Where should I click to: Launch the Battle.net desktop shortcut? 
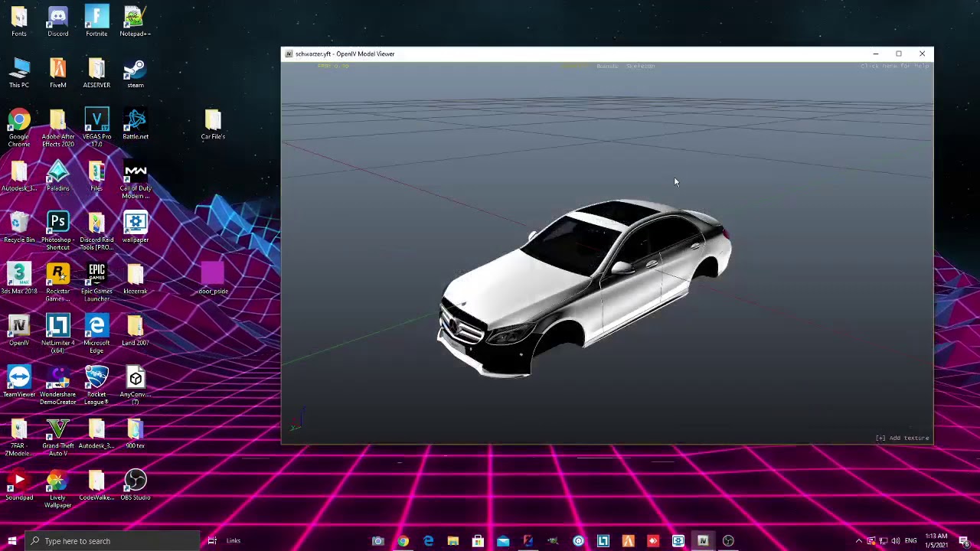[x=135, y=125]
